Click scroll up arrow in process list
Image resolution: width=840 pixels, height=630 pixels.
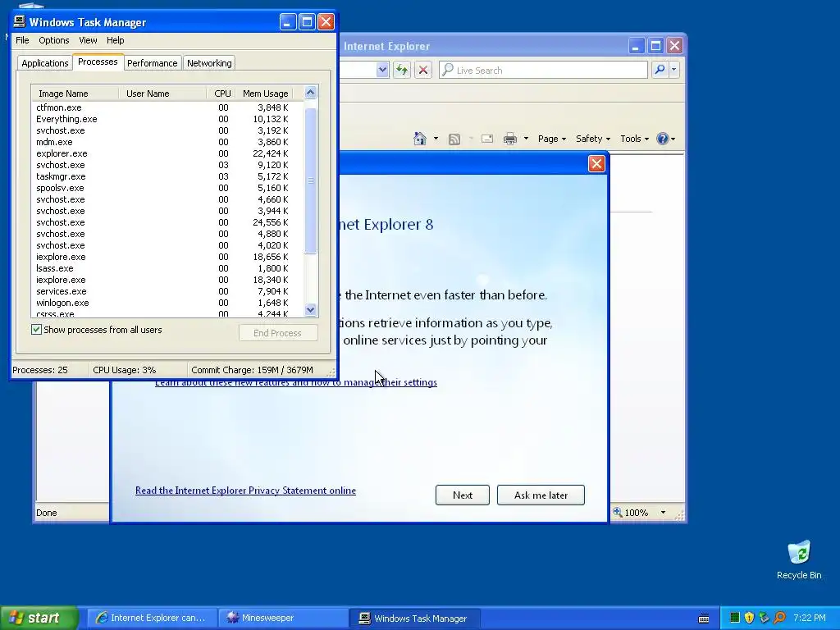(311, 94)
